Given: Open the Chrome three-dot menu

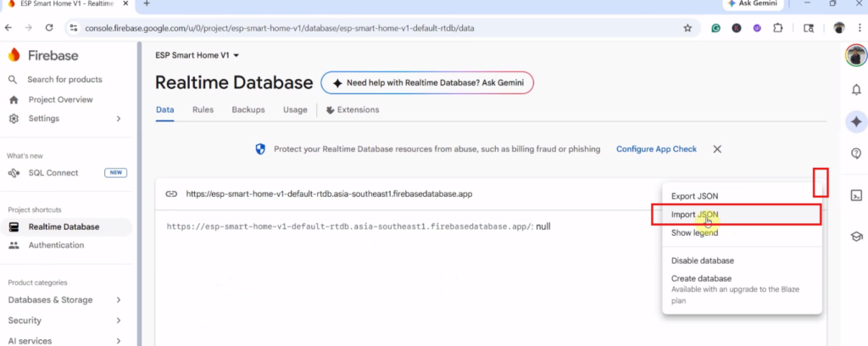Looking at the screenshot, I should pos(859,28).
